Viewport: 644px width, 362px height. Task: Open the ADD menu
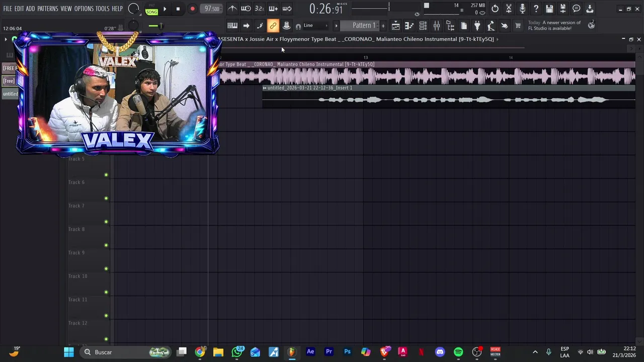(30, 9)
